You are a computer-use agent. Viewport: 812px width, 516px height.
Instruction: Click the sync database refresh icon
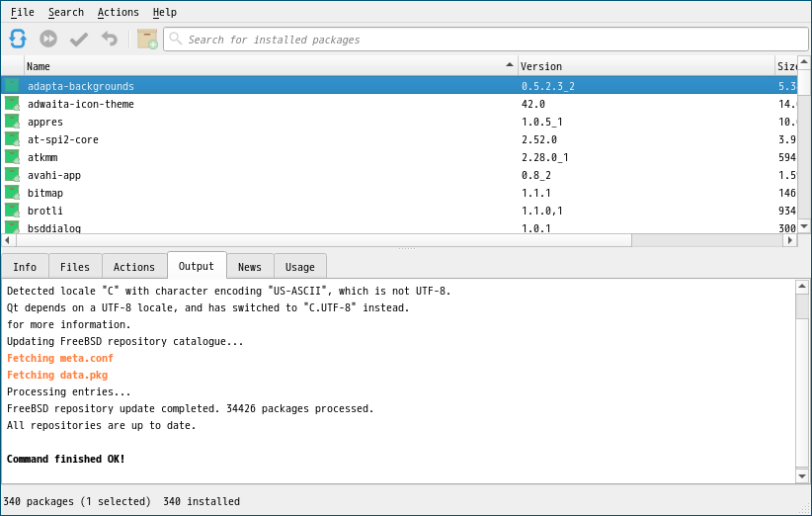[x=18, y=39]
